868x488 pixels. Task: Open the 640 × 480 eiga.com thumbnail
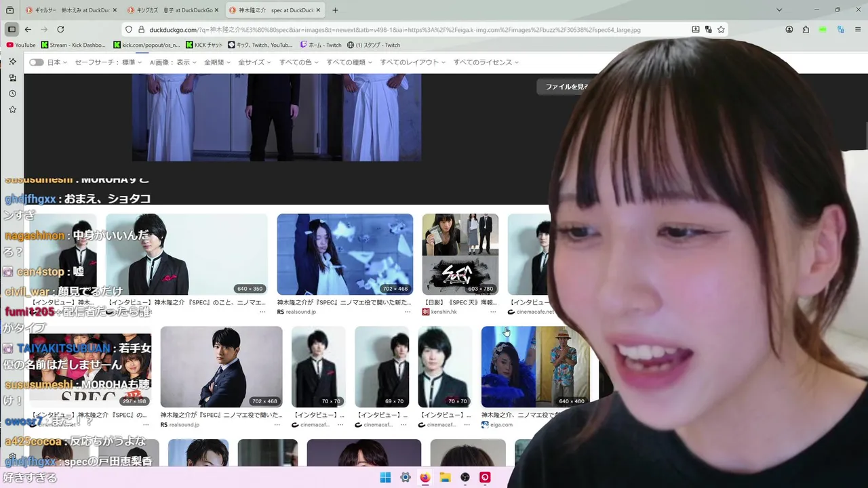tap(535, 367)
